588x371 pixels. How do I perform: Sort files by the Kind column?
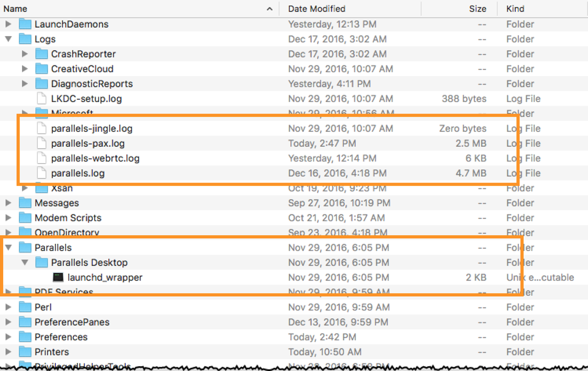point(515,8)
